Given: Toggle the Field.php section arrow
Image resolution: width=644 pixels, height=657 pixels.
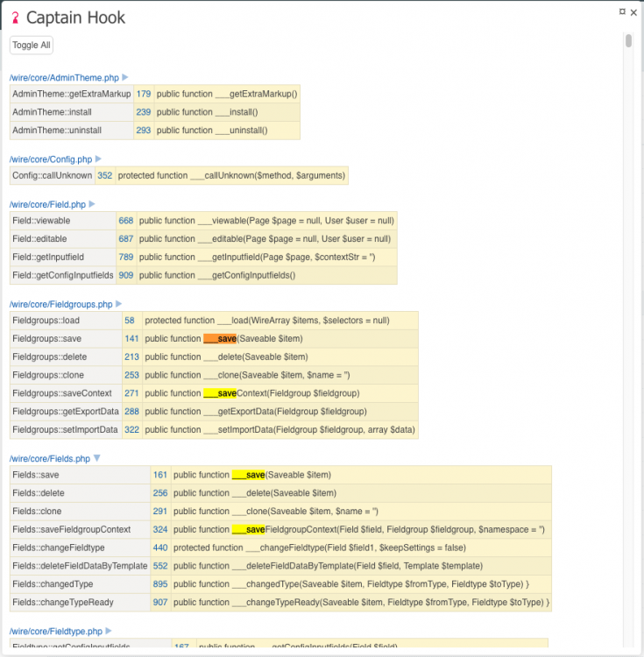Looking at the screenshot, I should pos(92,204).
